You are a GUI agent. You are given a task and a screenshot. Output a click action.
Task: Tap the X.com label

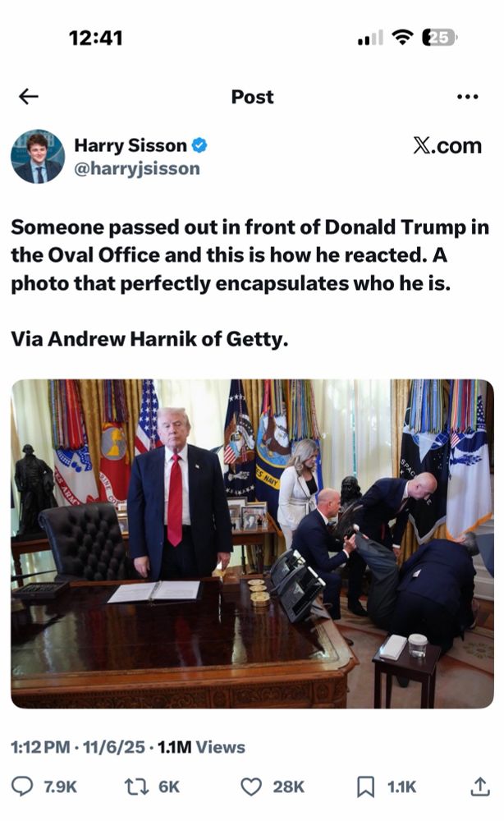point(447,146)
